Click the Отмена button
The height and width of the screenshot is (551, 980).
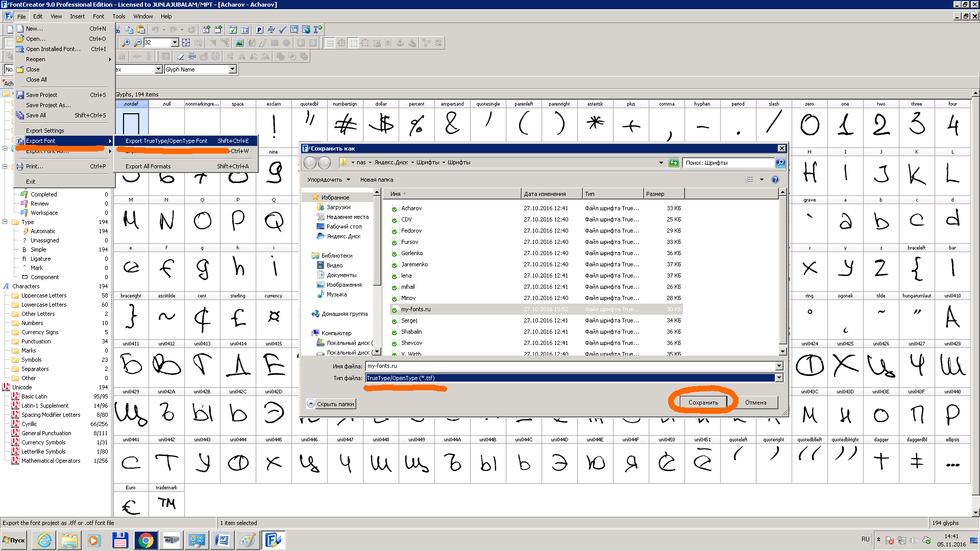[755, 403]
